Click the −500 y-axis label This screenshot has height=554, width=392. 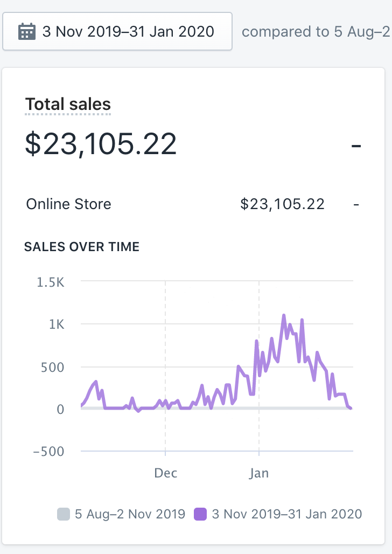[x=49, y=452]
